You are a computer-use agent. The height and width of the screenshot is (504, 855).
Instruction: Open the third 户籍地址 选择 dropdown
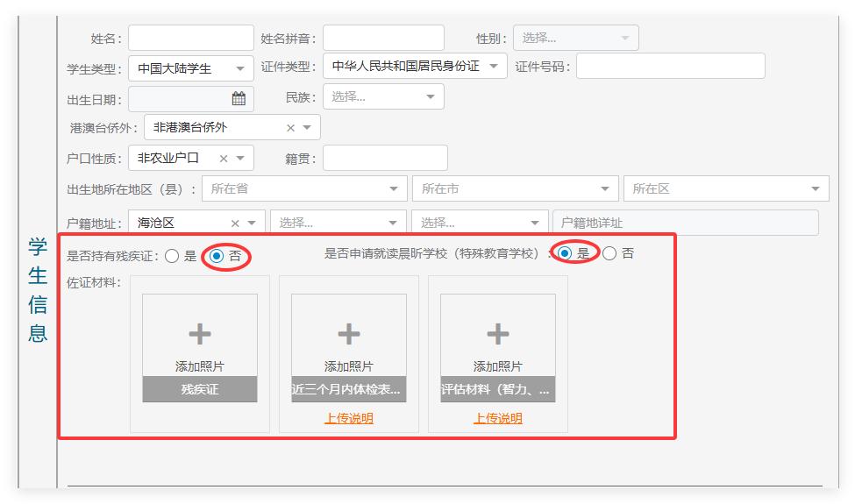tap(480, 223)
